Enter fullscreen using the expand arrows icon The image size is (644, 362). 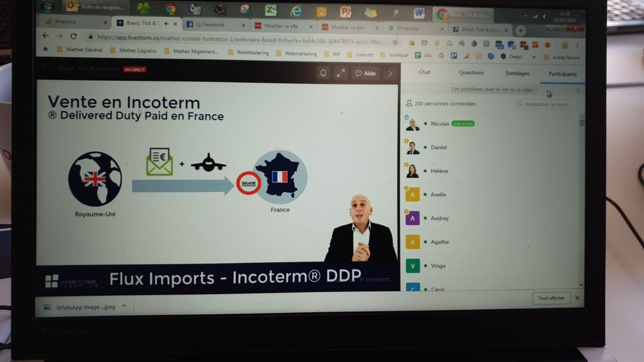tap(340, 73)
